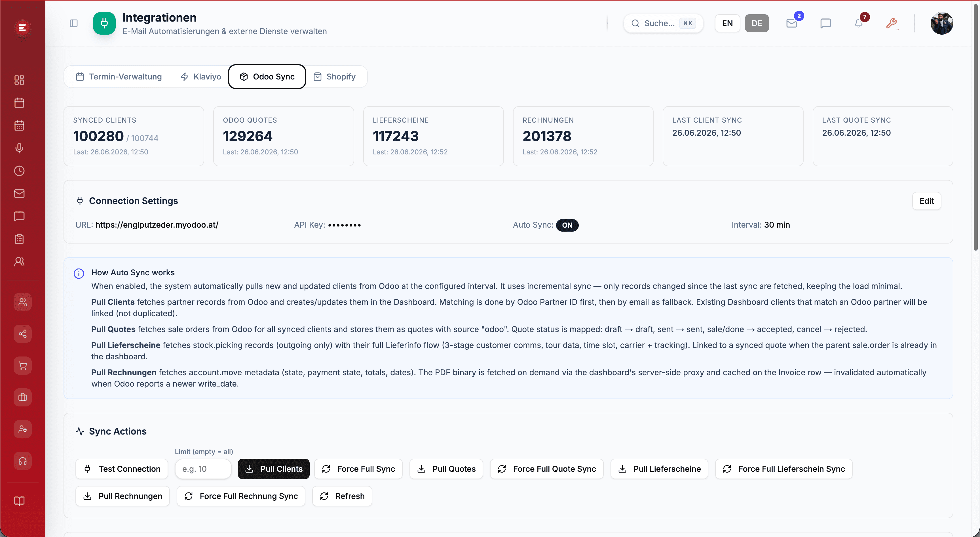Click the Pull Lieferscheine button

click(x=659, y=469)
